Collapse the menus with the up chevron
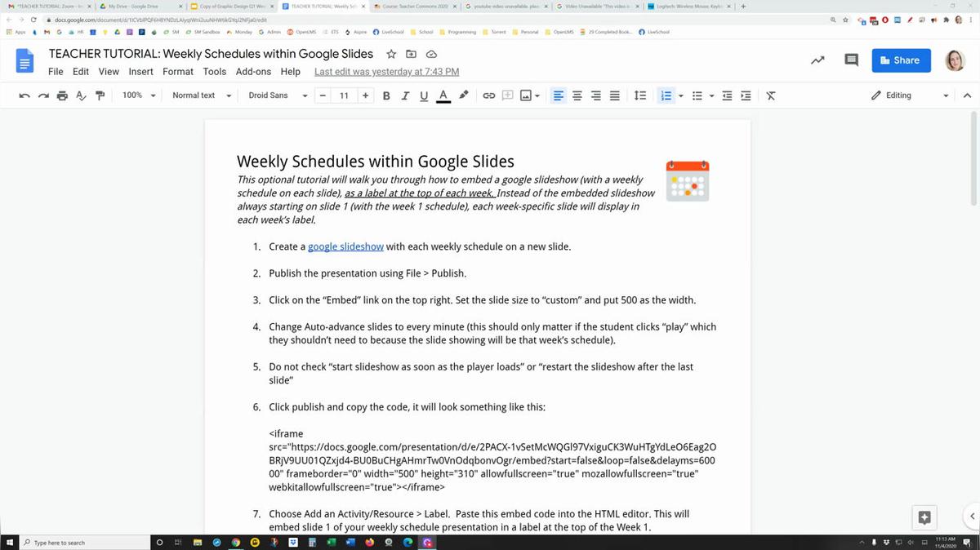The width and height of the screenshot is (980, 550). [x=968, y=95]
